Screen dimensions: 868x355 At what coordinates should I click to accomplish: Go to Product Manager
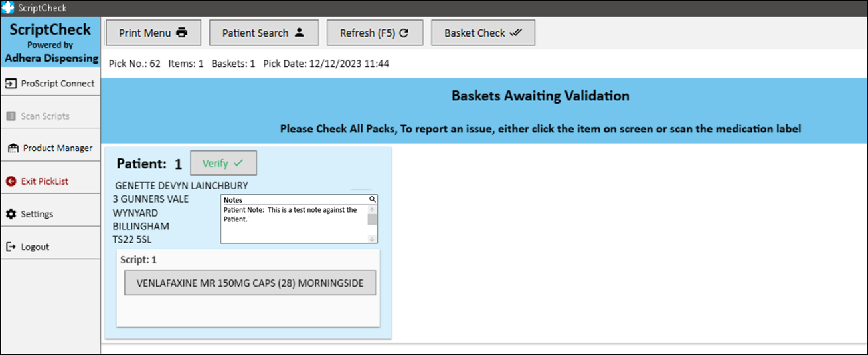(50, 148)
